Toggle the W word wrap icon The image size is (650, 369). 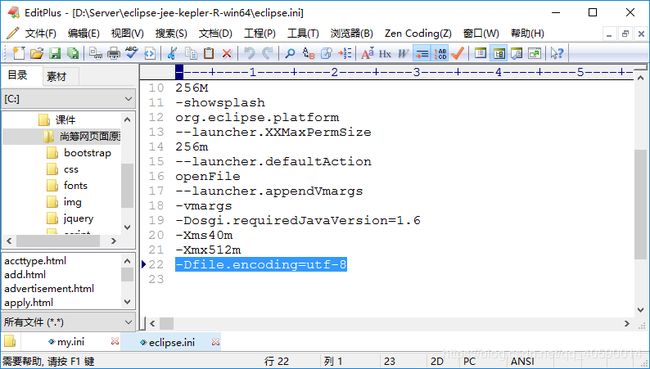[403, 53]
